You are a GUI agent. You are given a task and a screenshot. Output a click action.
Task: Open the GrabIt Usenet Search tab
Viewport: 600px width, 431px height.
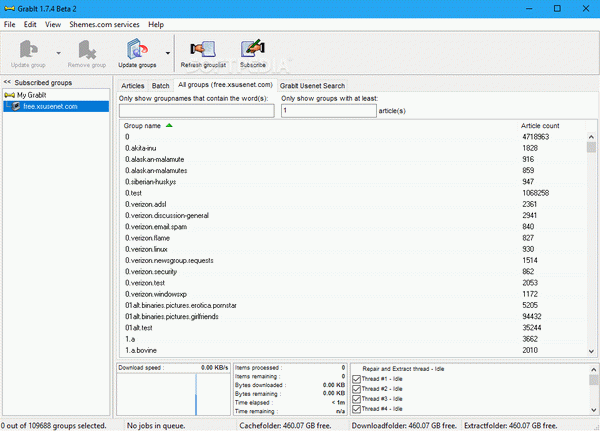(x=312, y=86)
